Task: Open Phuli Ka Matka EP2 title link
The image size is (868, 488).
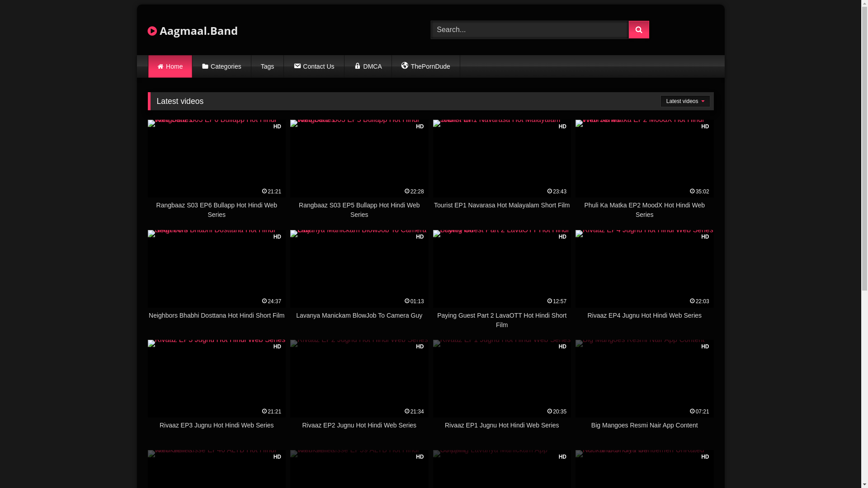Action: [x=644, y=210]
